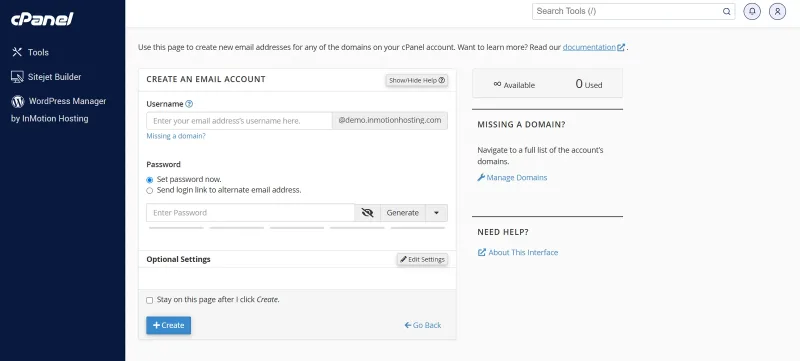
Task: Click the Sitejet Builder monitor icon
Action: coord(17,77)
